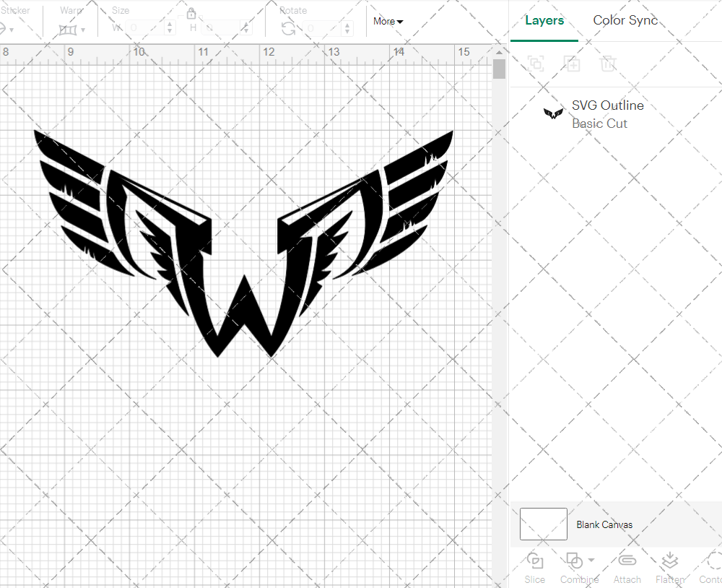Delete the layer with the trash icon
The image size is (722, 588).
[609, 64]
